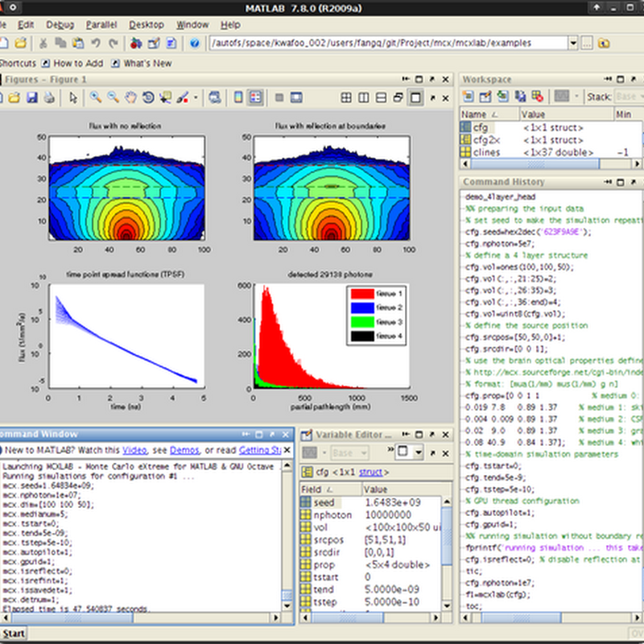Viewport: 644px width, 644px height.
Task: Switch figure layout to tile grid
Action: pyautogui.click(x=346, y=97)
